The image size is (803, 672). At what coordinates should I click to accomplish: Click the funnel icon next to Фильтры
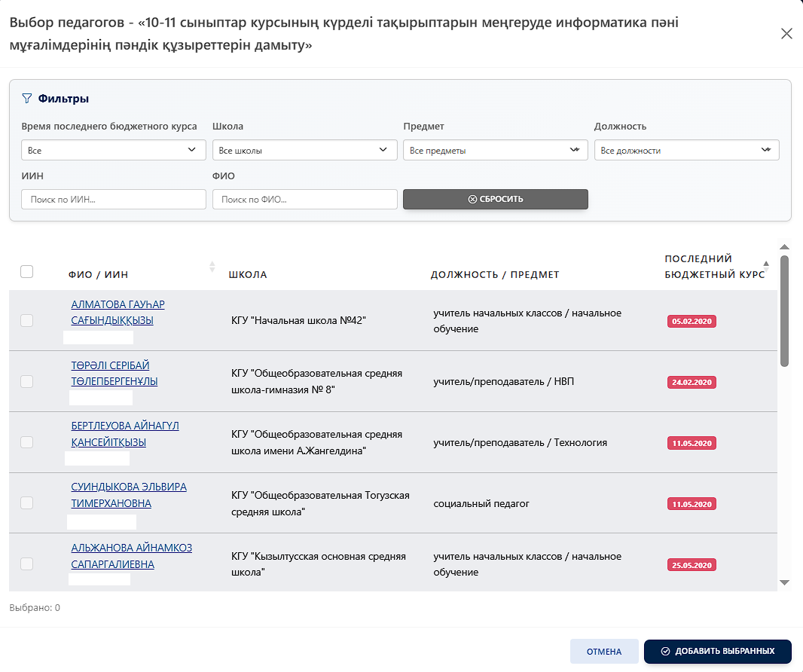point(27,99)
